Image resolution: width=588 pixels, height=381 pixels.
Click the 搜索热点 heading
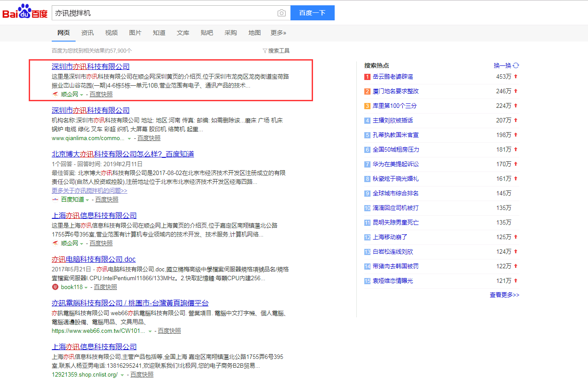(377, 65)
